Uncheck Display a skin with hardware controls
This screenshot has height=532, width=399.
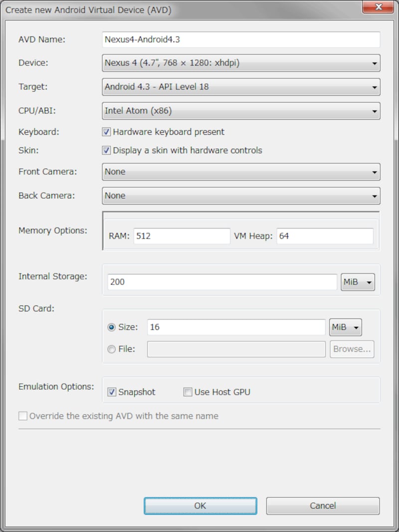(106, 150)
